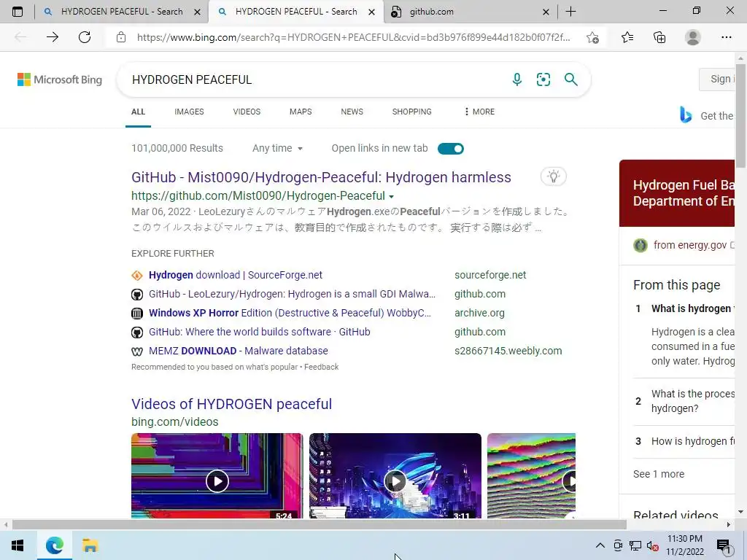Screen dimensions: 747x560
Task: Open GitHub LeoLezury/Hydrogen link
Action: click(x=292, y=295)
